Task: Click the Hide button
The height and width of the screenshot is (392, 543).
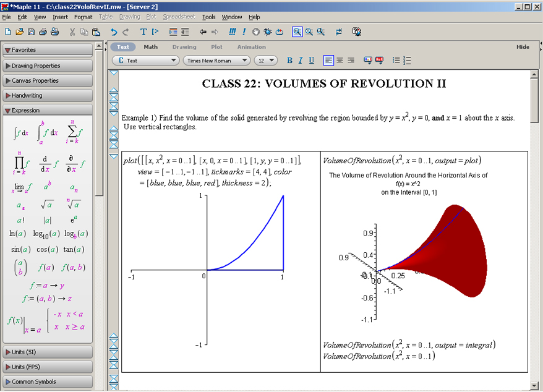Action: 523,47
